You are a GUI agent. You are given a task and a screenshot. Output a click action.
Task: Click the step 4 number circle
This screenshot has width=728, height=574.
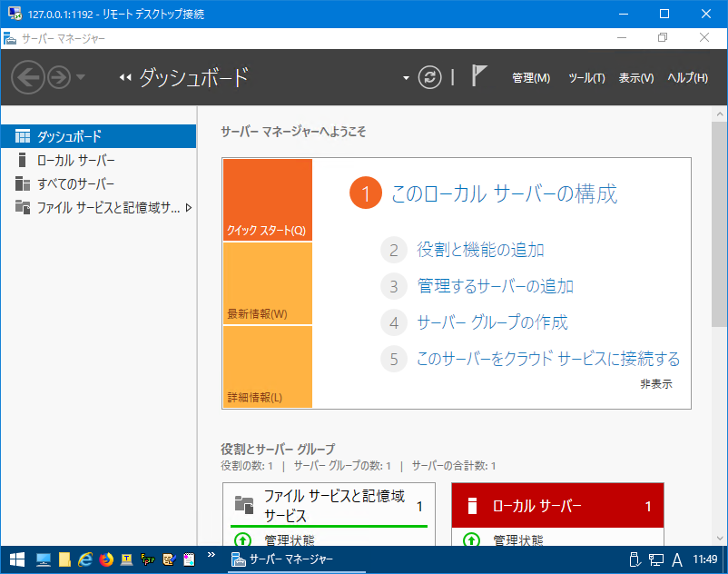[x=394, y=322]
